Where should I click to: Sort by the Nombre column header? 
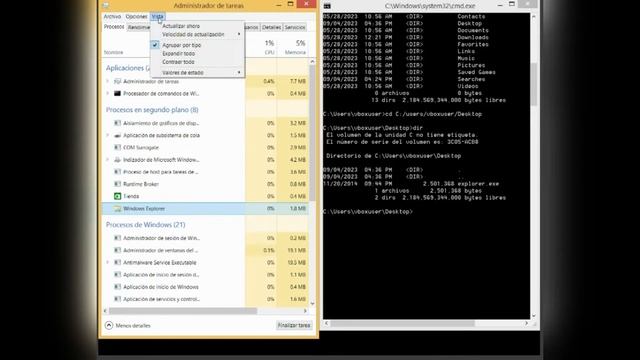point(113,52)
